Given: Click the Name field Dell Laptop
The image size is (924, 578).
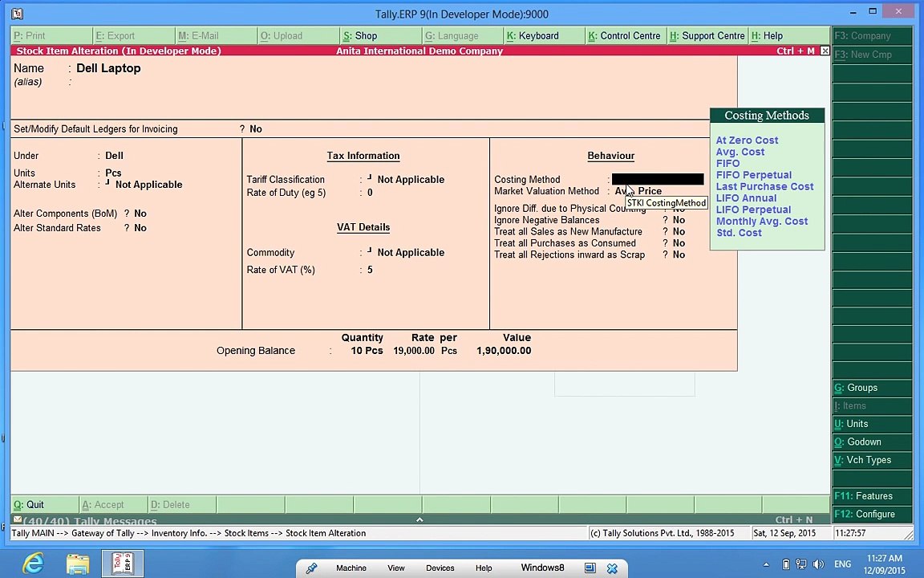Looking at the screenshot, I should coord(108,68).
